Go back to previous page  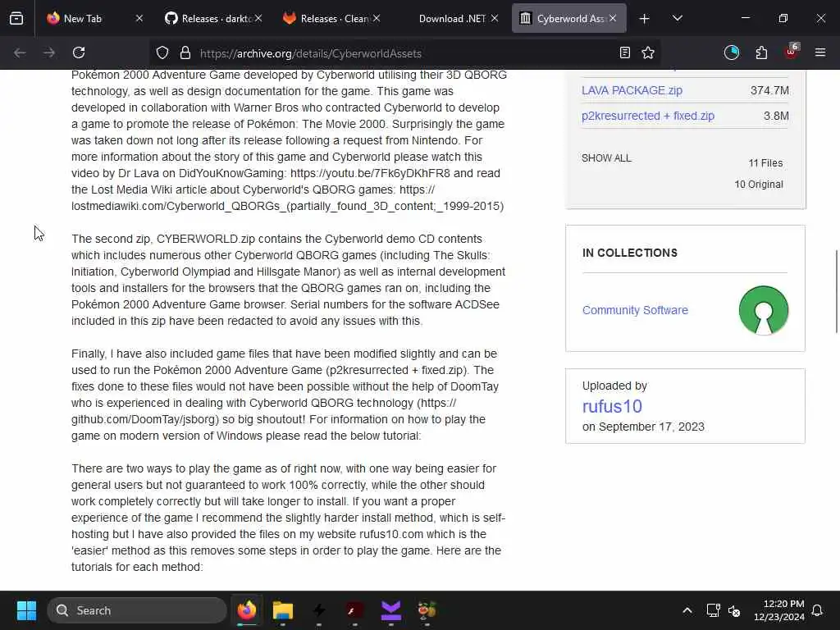click(20, 52)
